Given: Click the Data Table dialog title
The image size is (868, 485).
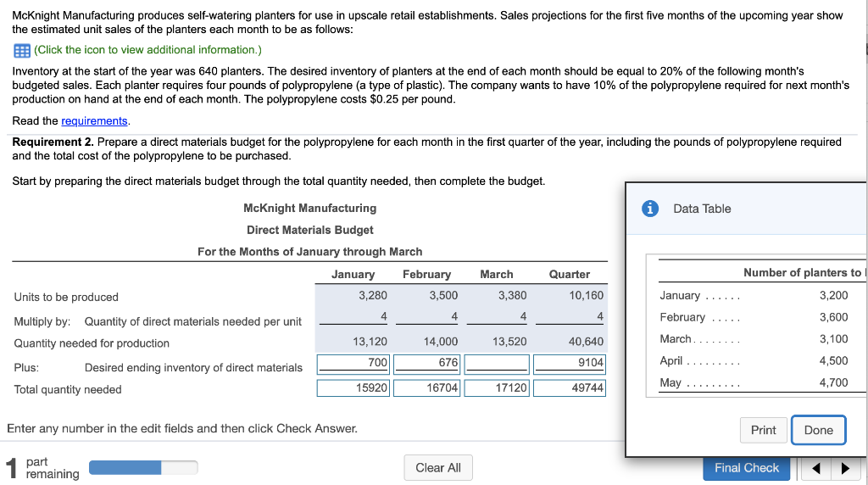Looking at the screenshot, I should (x=702, y=209).
